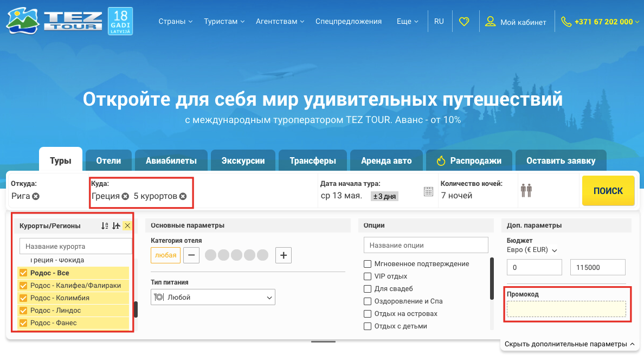Viewport: 644px width, 355px height.
Task: Enable the Мгновенное подтверждение option
Action: [368, 264]
